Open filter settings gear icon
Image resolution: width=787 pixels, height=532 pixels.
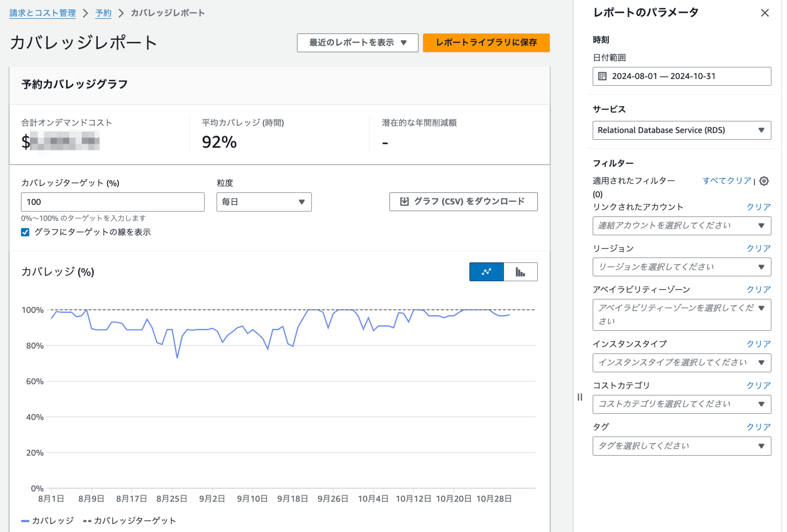click(x=764, y=181)
